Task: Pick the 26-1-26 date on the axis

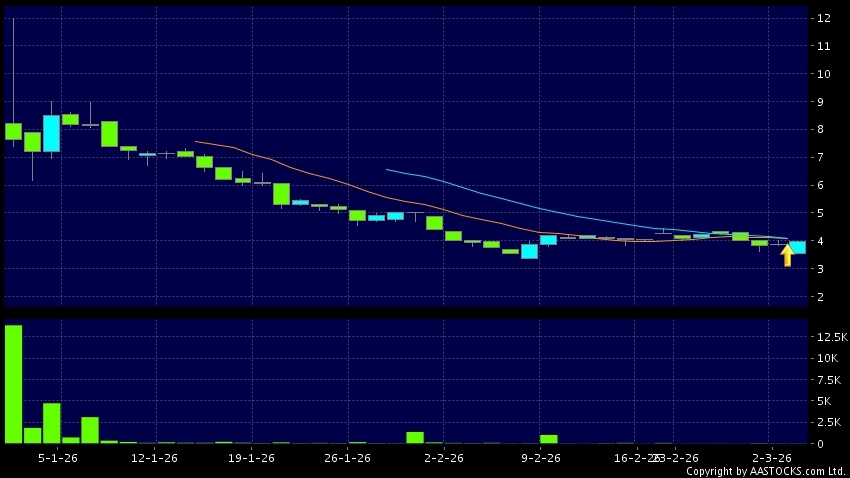Action: pyautogui.click(x=348, y=458)
